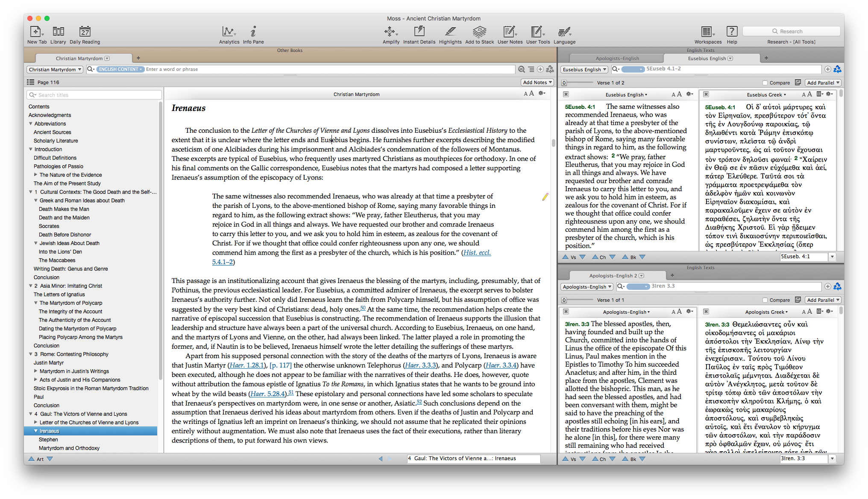The width and height of the screenshot is (868, 499).
Task: Select Socrates in the contents tree
Action: tap(49, 226)
